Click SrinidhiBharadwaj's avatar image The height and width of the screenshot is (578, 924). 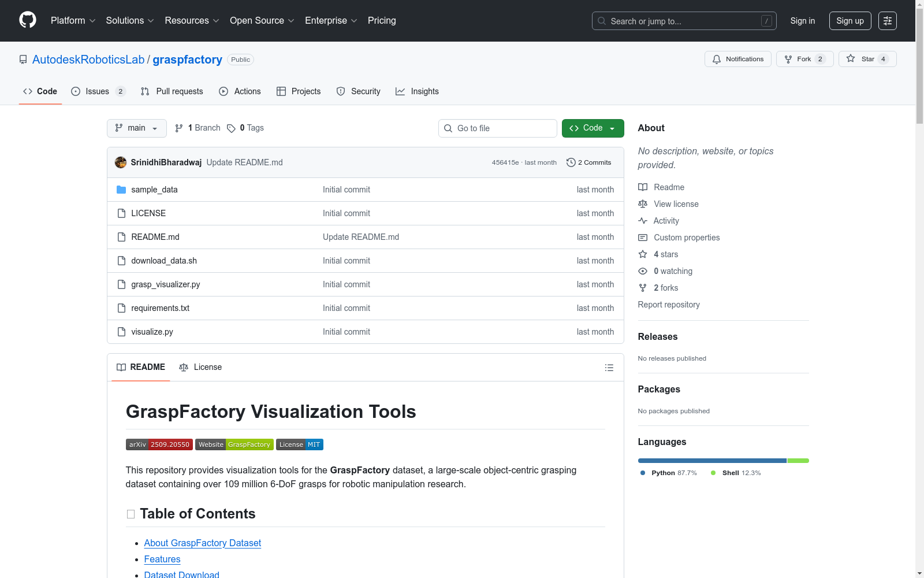click(121, 162)
